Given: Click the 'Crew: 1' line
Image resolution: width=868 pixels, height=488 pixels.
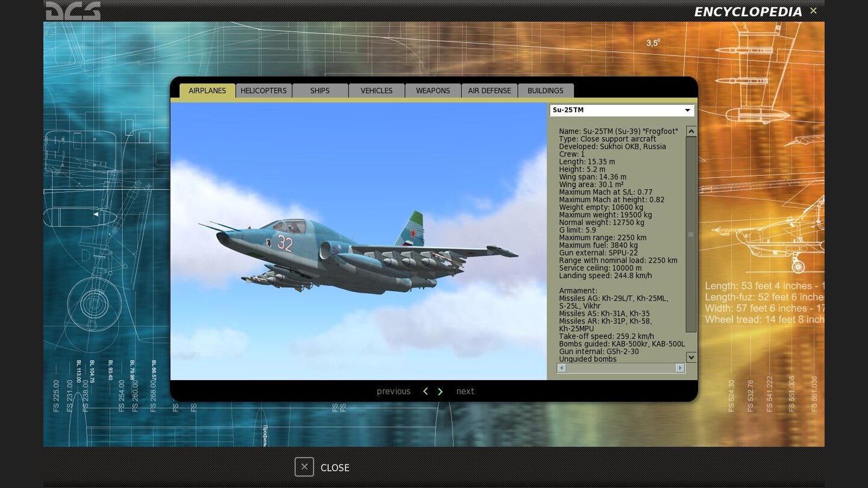Looking at the screenshot, I should click(572, 154).
